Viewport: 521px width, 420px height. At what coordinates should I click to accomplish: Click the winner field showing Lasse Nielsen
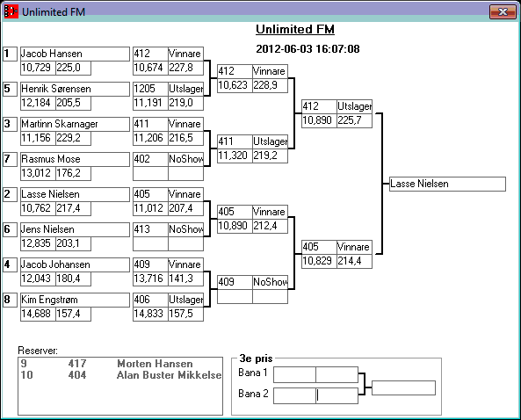click(447, 185)
